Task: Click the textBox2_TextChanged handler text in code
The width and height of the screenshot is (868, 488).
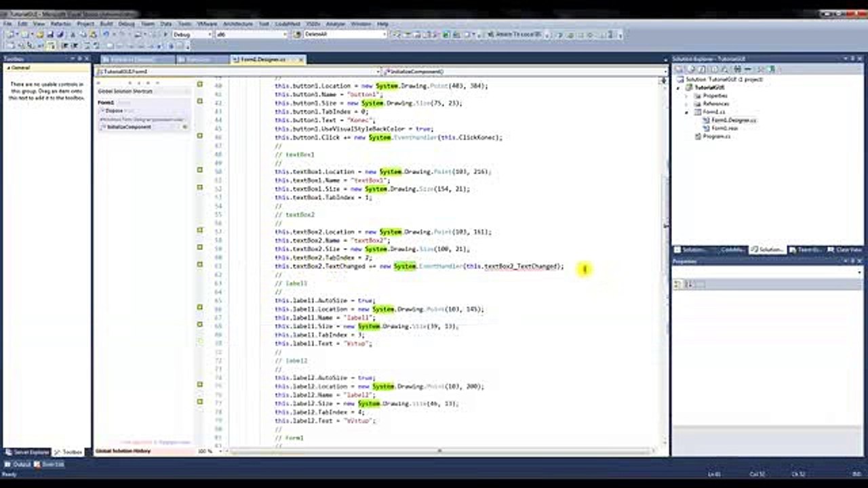Action: (x=522, y=266)
